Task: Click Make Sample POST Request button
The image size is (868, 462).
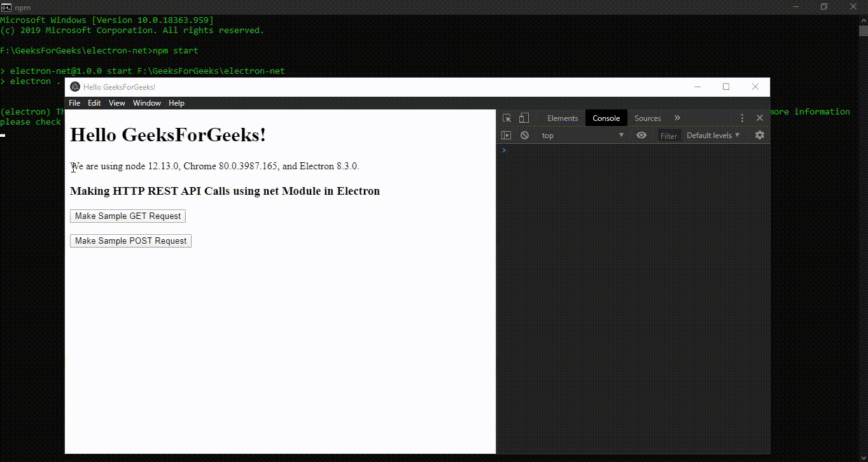Action: 130,241
